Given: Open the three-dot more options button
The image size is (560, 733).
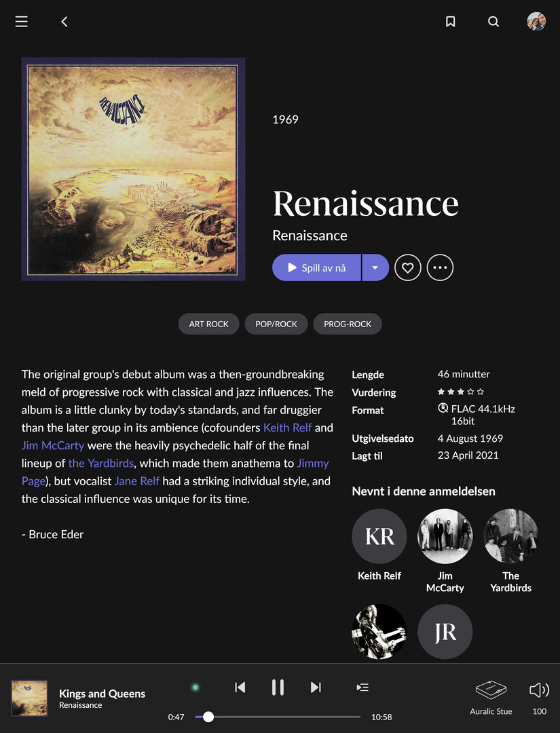Looking at the screenshot, I should click(x=440, y=267).
